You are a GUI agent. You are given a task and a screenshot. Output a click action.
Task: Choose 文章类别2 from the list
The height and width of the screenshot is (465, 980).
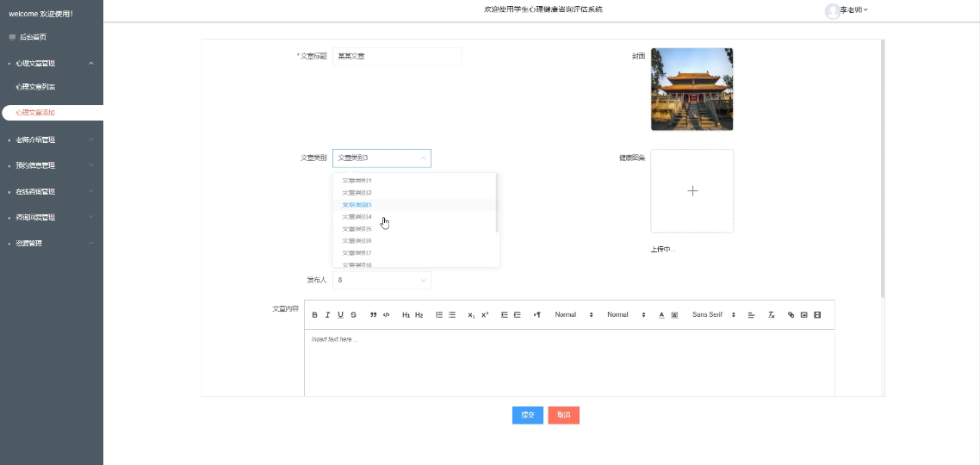click(x=415, y=193)
